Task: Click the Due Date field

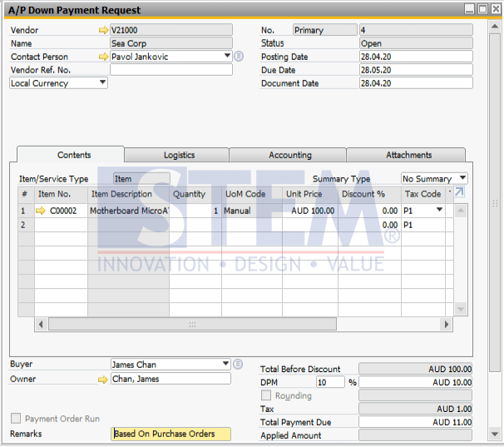Action: 416,70
